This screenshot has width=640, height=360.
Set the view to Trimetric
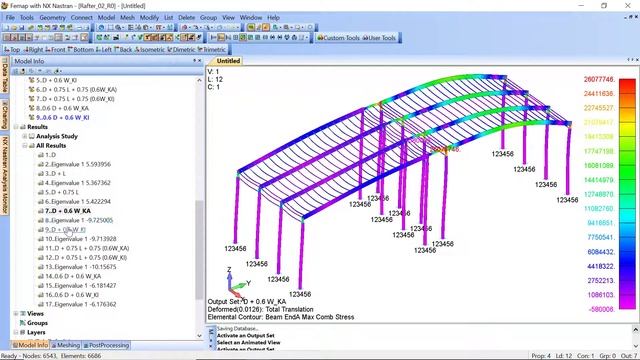[211, 49]
